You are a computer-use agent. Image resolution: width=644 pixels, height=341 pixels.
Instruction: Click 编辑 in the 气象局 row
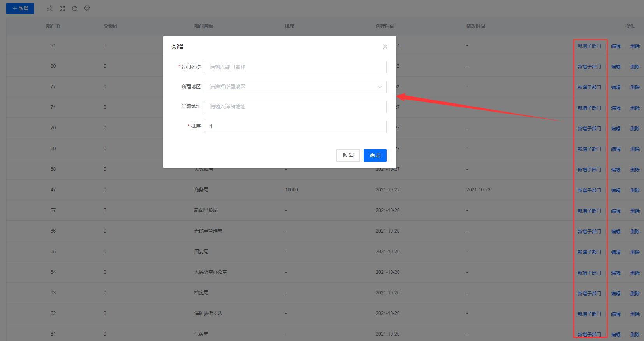[x=616, y=335]
